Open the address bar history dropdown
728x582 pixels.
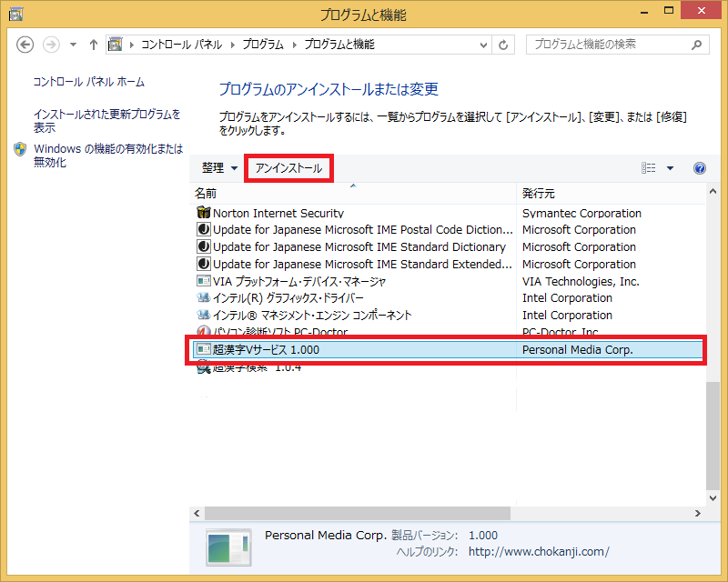(481, 45)
